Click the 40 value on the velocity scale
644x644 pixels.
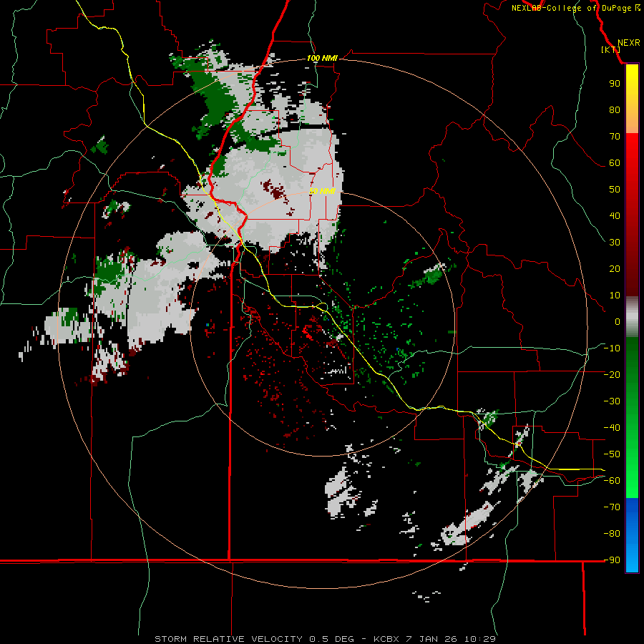pos(615,216)
